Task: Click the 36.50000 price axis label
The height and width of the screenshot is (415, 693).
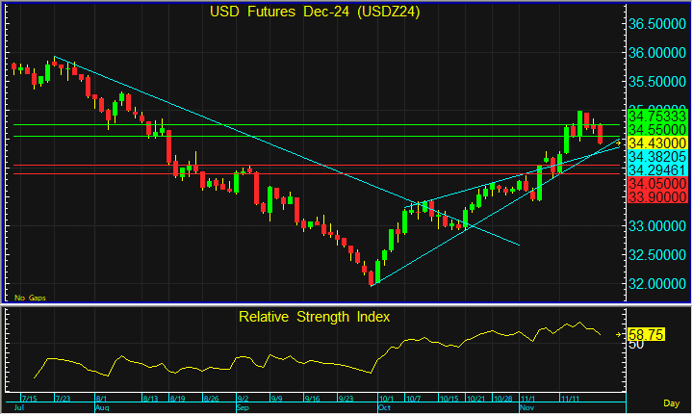Action: (655, 23)
